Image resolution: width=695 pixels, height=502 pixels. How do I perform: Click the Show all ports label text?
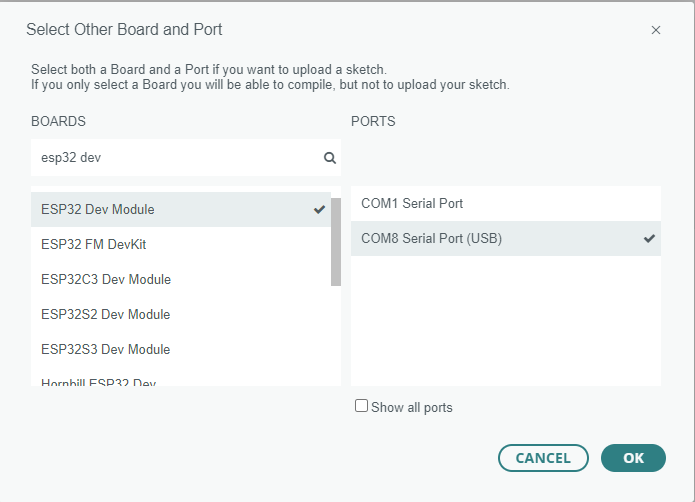pos(412,407)
